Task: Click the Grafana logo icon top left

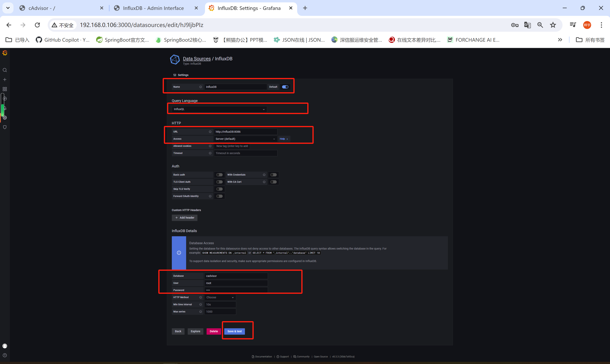Action: (5, 53)
